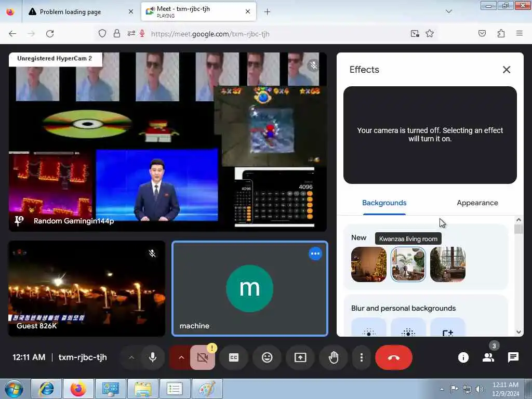
Task: Click the volume speaker tray icon
Action: (480, 389)
